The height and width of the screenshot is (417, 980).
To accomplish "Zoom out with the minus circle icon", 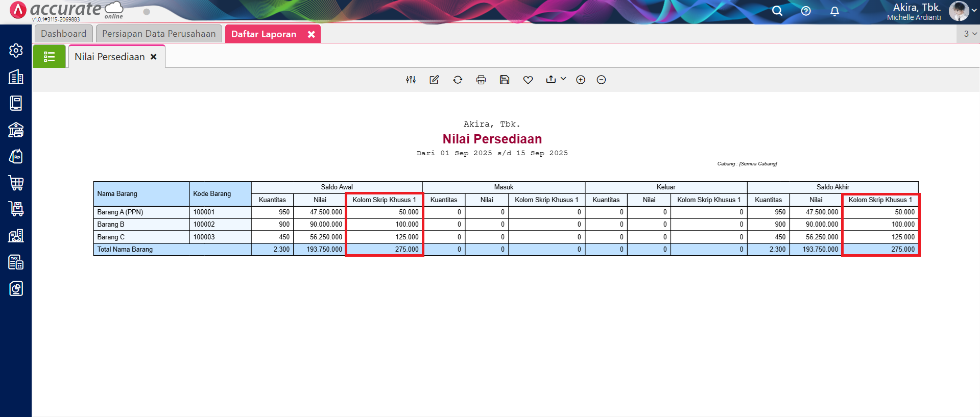I will (601, 80).
